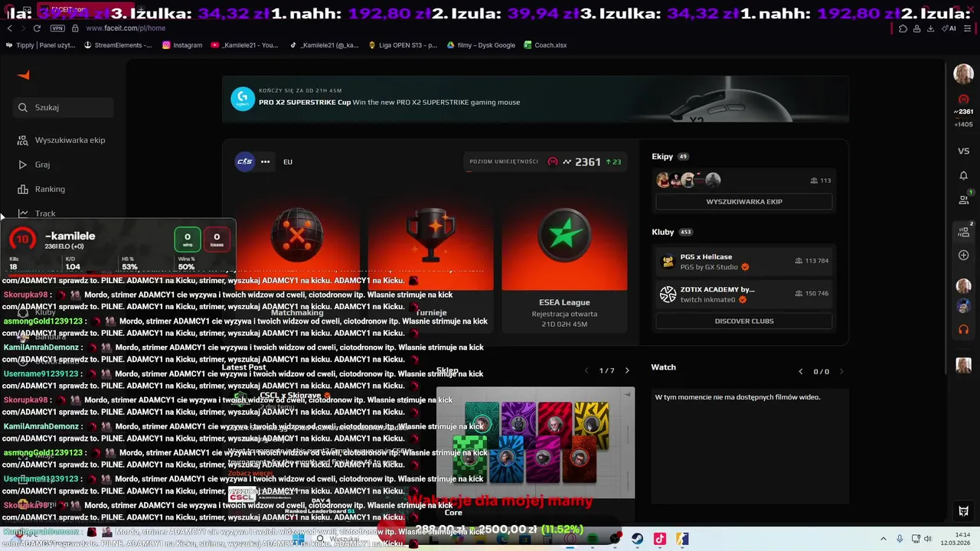Open the browser AI assistant button

949,28
